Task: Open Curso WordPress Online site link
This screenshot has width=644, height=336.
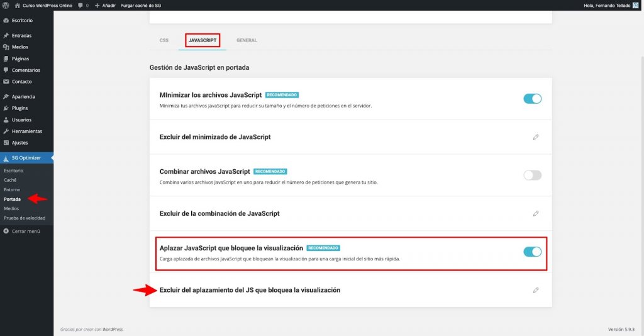Action: (x=43, y=5)
